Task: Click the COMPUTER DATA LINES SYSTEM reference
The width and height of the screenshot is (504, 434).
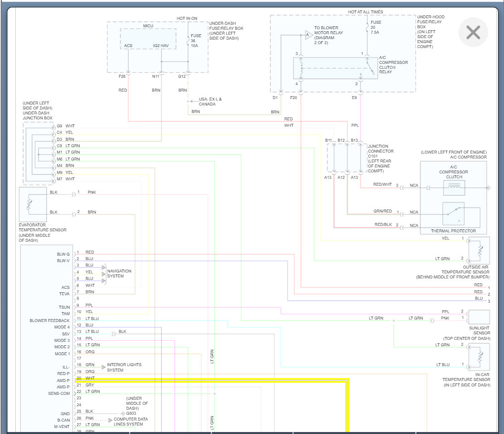Action: point(131,422)
